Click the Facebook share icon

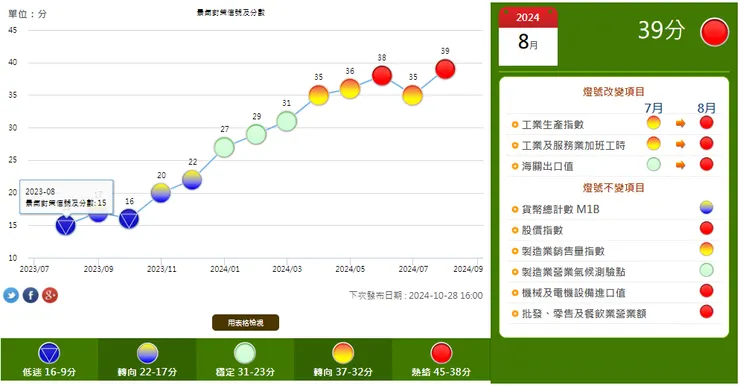click(x=31, y=295)
